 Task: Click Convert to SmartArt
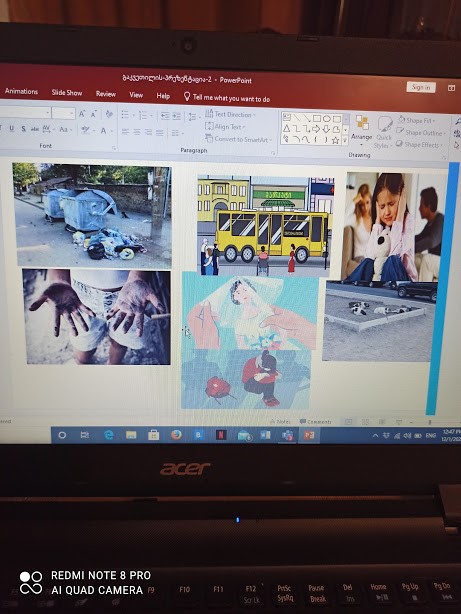point(238,139)
